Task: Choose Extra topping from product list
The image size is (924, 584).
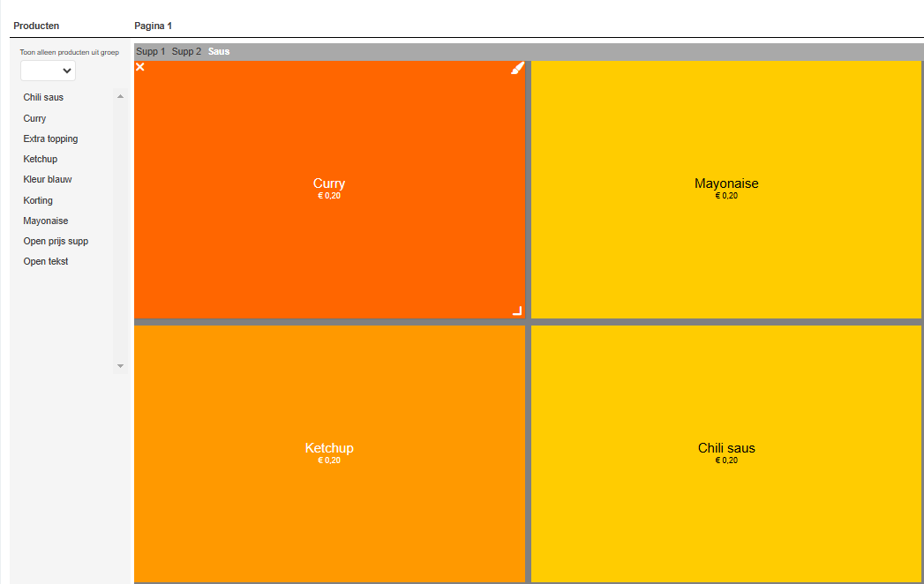Action: click(50, 139)
